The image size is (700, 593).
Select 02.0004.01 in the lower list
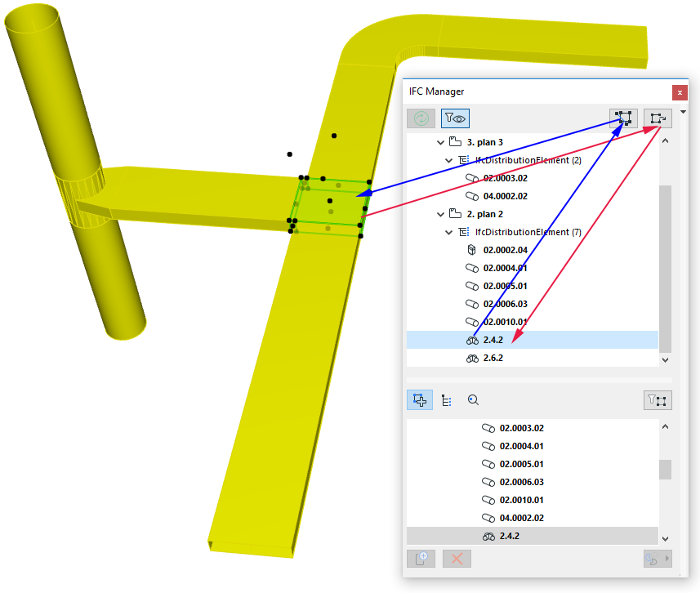[521, 446]
